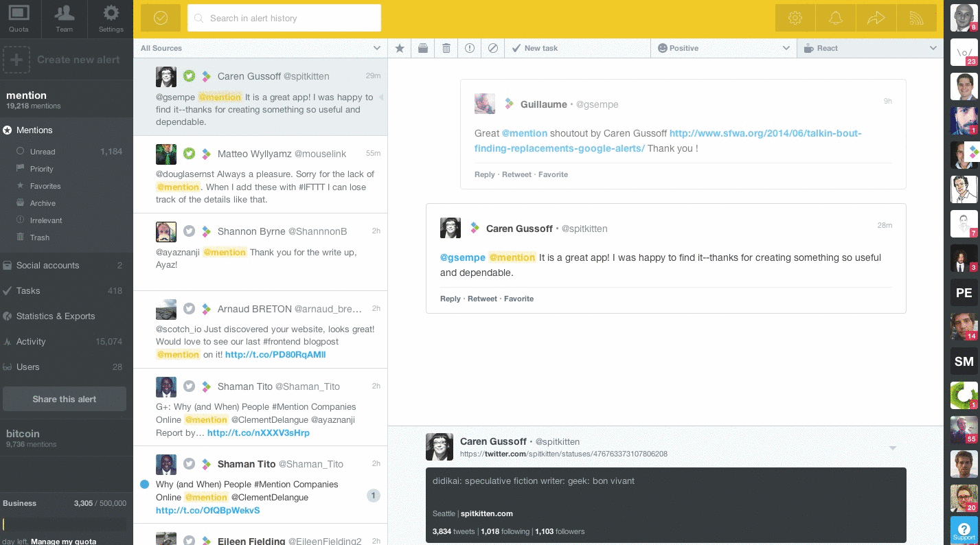
Task: Click Create new alert
Action: [x=66, y=60]
